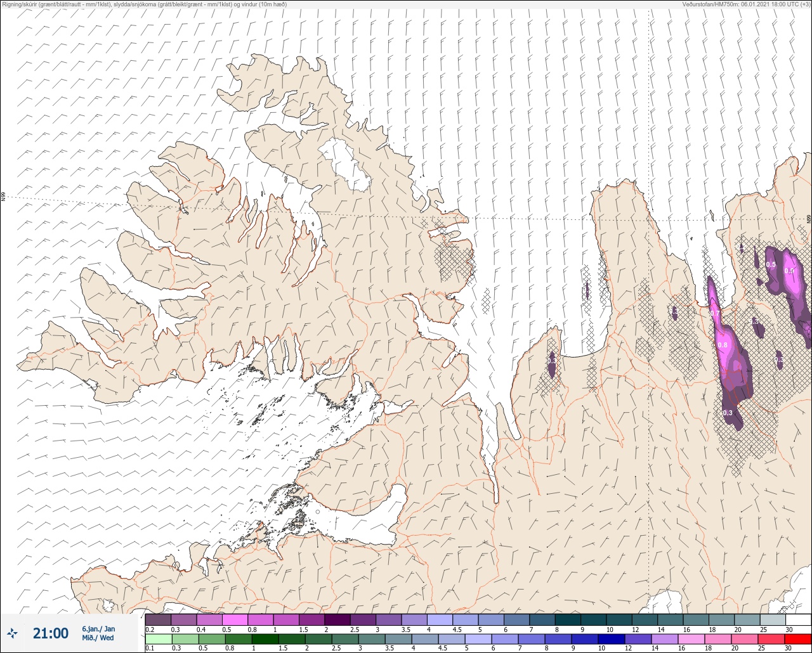Select the bright red swatch ending the bottom legend row
This screenshot has height=653, width=812.
798,639
